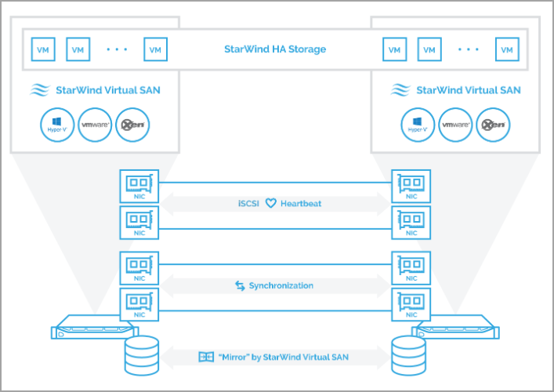The image size is (554, 392).
Task: Click the mirror icon before the "Mirror" label
Action: 206,357
